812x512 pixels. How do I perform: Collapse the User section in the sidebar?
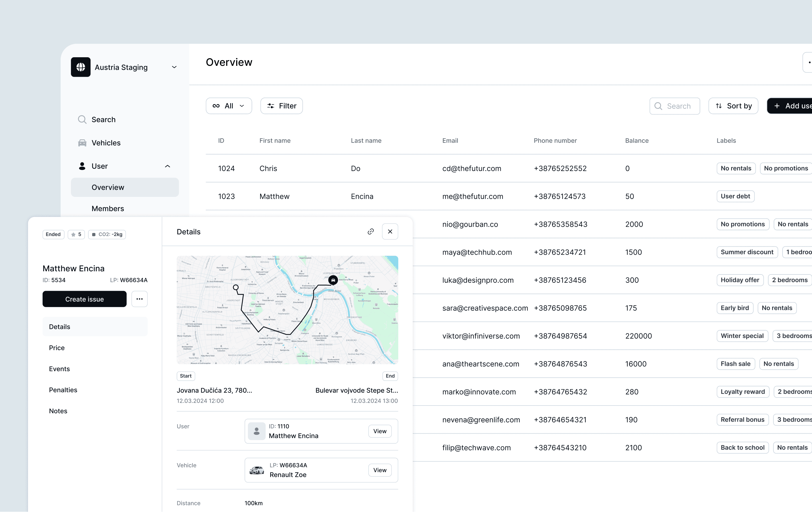point(167,166)
